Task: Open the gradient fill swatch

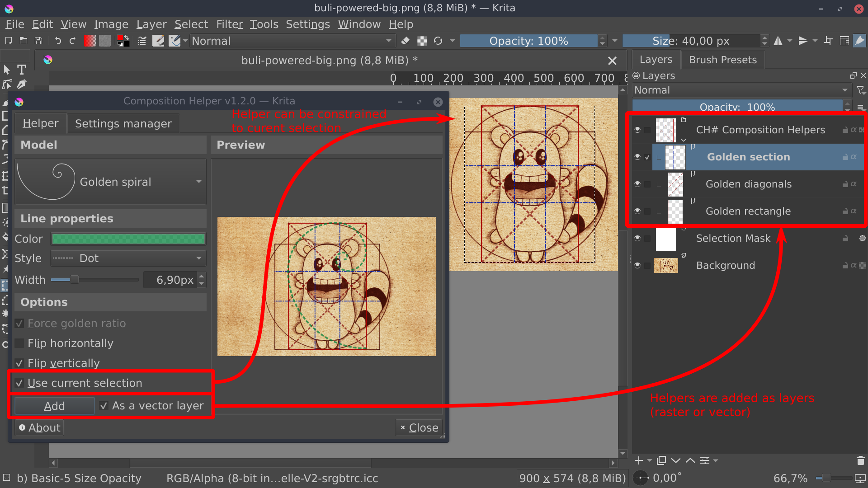Action: click(90, 41)
